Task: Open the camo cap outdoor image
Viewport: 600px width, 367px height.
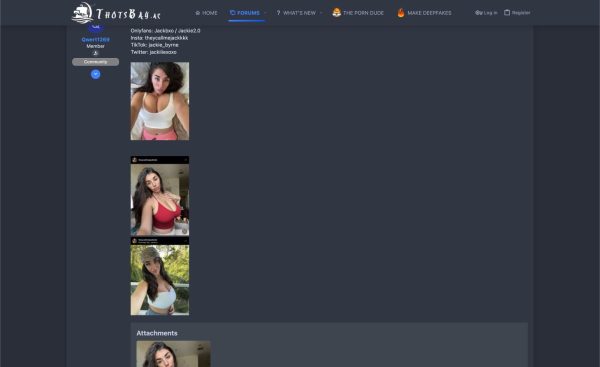Action: 160,276
